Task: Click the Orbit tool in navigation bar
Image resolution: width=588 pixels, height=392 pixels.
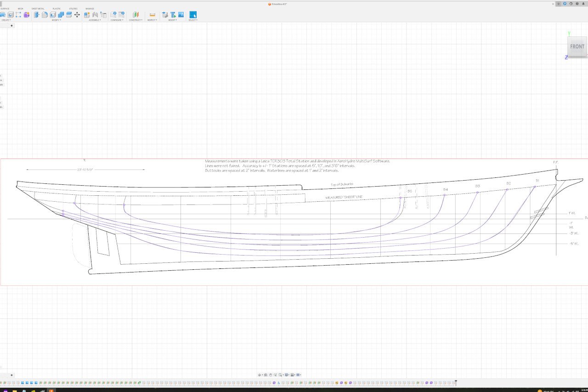Action: click(x=260, y=375)
